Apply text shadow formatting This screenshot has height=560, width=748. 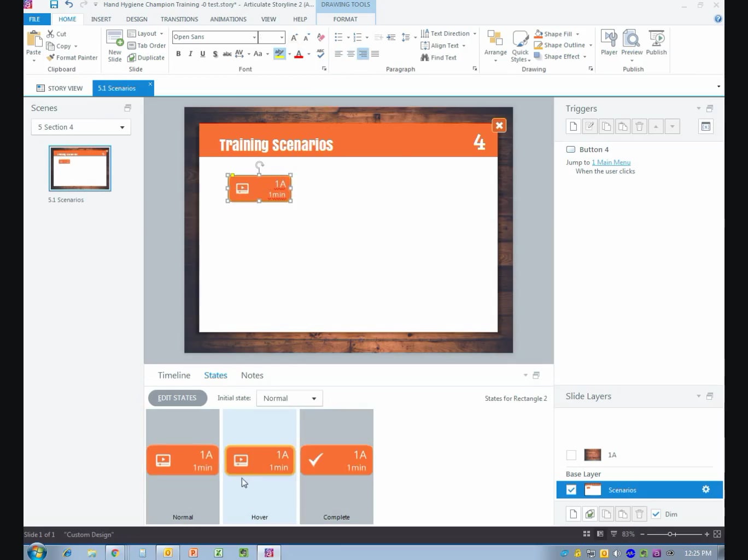coord(215,54)
